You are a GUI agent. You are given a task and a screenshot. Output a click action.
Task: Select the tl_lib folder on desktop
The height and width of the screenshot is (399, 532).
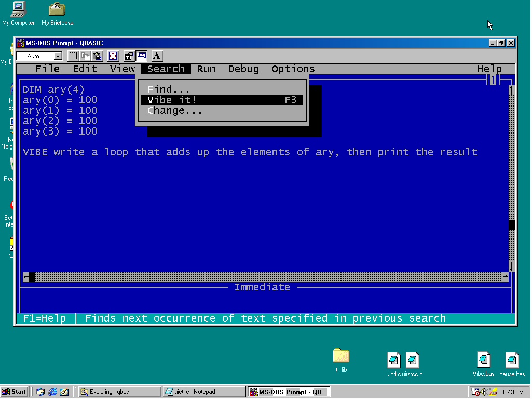341,361
